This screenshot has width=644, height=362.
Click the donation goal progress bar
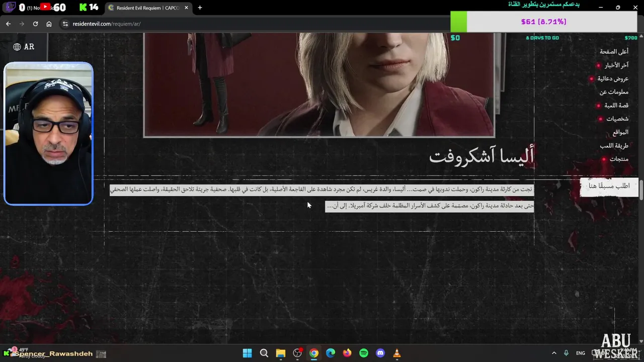[545, 22]
